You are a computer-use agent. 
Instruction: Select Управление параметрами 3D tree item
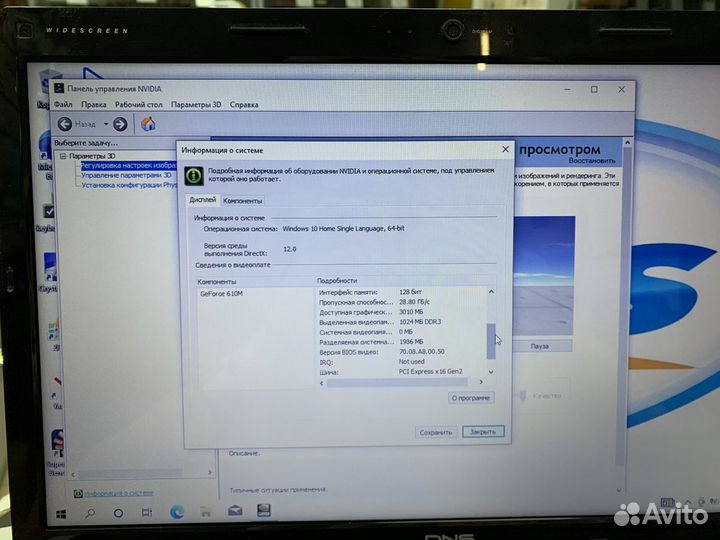click(126, 175)
